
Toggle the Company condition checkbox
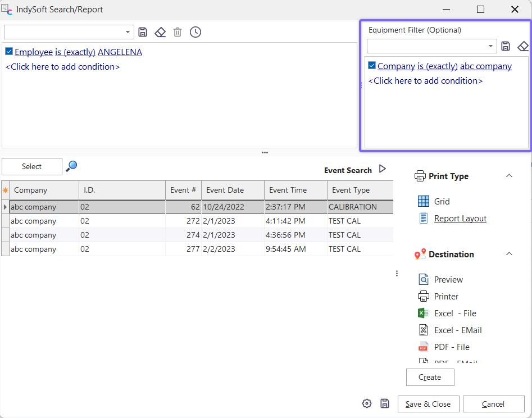pyautogui.click(x=372, y=66)
